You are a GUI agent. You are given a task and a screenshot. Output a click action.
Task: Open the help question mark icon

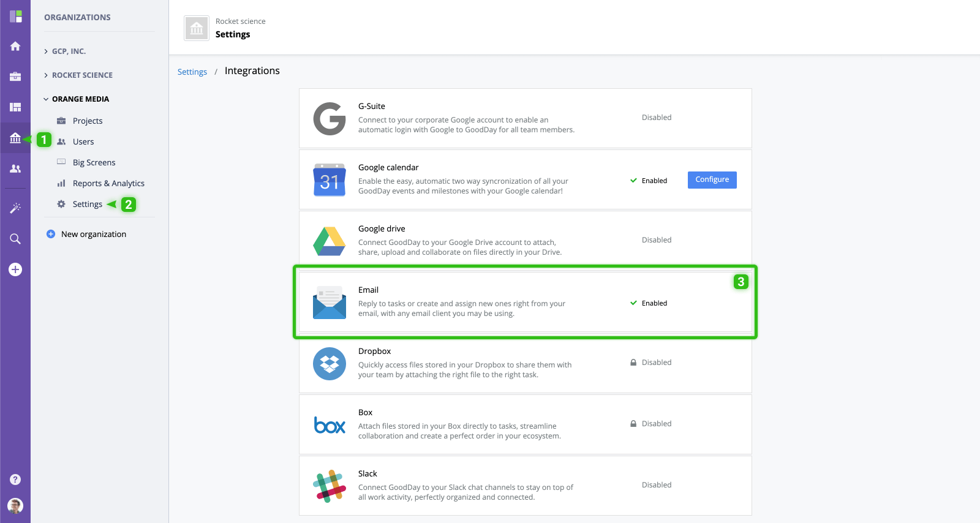click(15, 480)
